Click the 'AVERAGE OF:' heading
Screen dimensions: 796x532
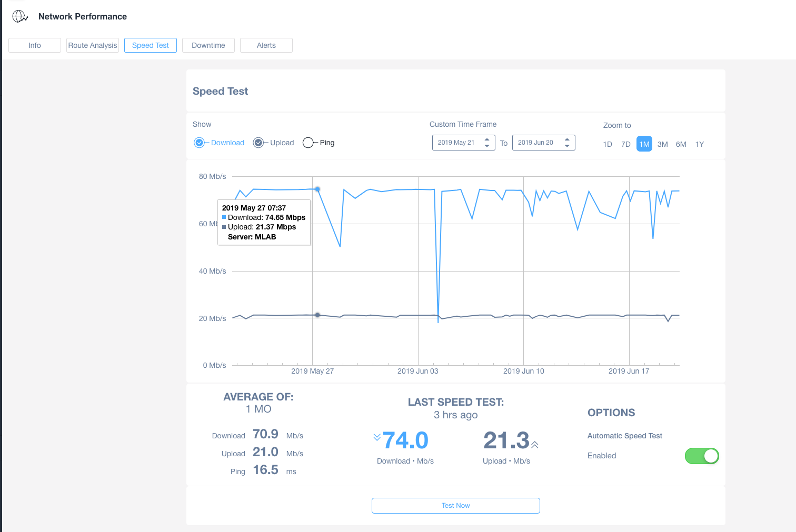258,397
